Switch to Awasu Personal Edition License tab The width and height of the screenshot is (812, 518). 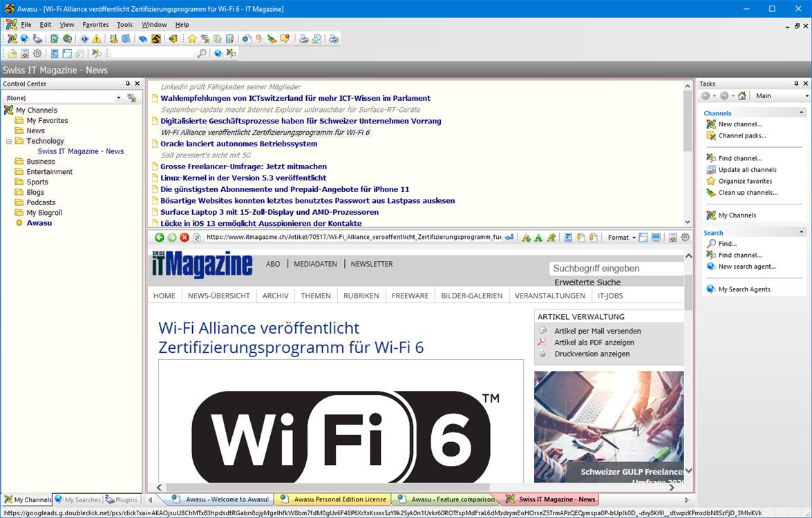pyautogui.click(x=334, y=499)
